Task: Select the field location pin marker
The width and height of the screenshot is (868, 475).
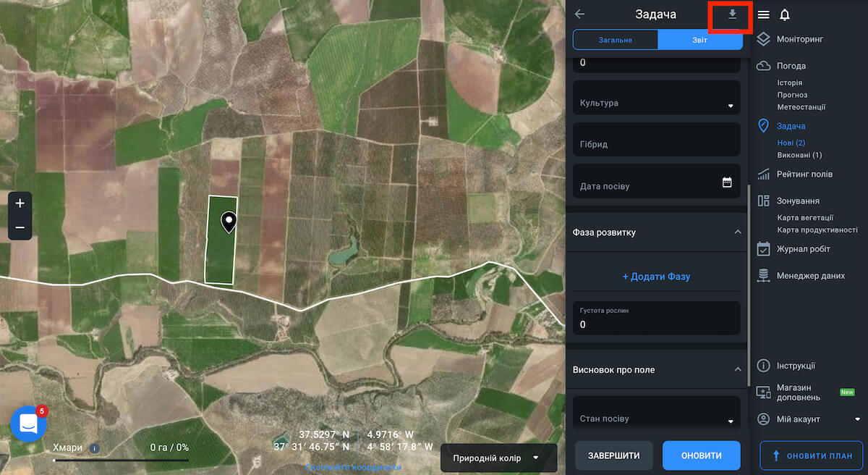Action: [229, 222]
